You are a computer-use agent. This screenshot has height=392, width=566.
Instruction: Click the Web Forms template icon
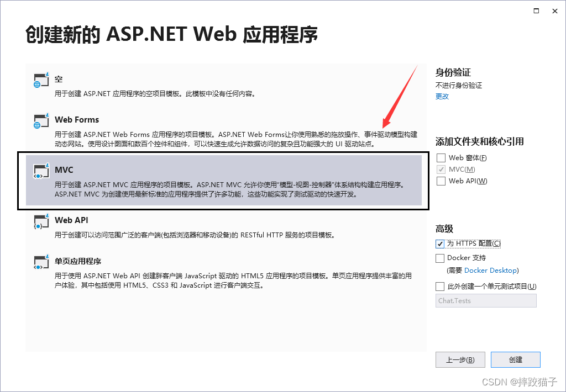click(x=41, y=121)
